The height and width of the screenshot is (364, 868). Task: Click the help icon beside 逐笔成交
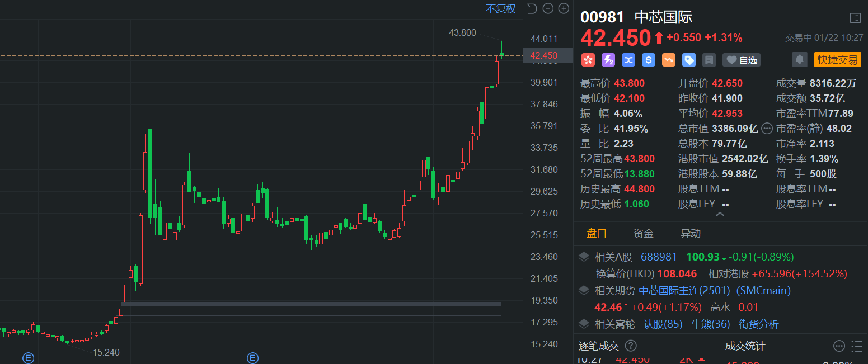click(x=631, y=346)
